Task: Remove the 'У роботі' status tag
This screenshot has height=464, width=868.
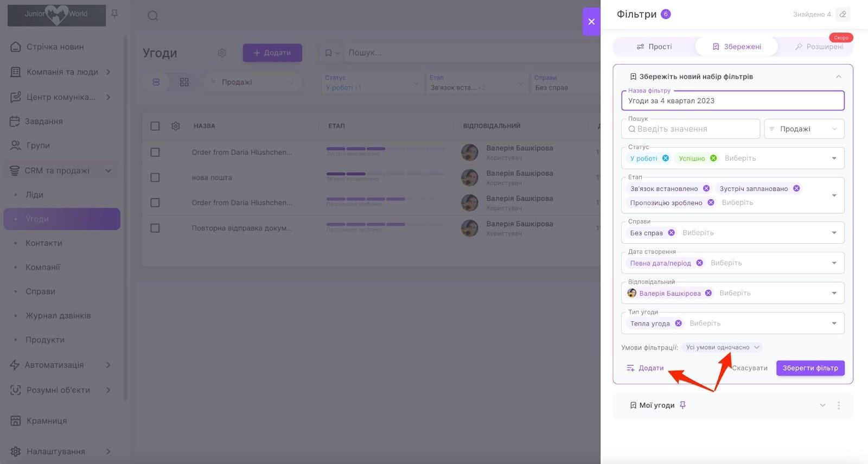Action: pyautogui.click(x=666, y=158)
